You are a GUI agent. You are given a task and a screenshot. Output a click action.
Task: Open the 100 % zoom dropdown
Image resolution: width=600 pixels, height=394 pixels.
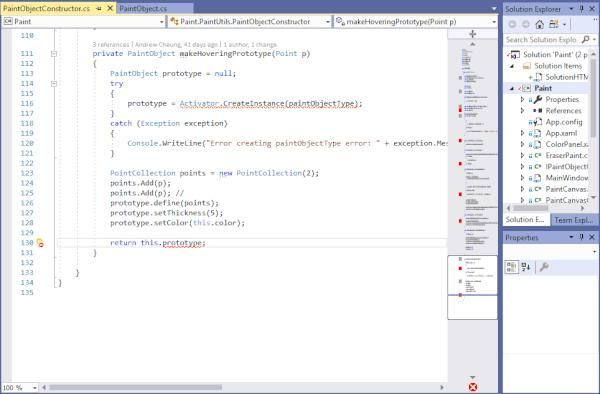coord(34,388)
